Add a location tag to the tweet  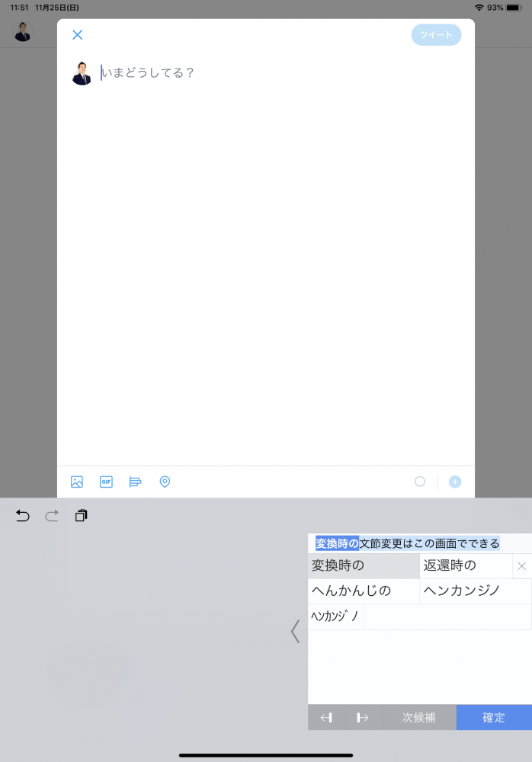165,482
